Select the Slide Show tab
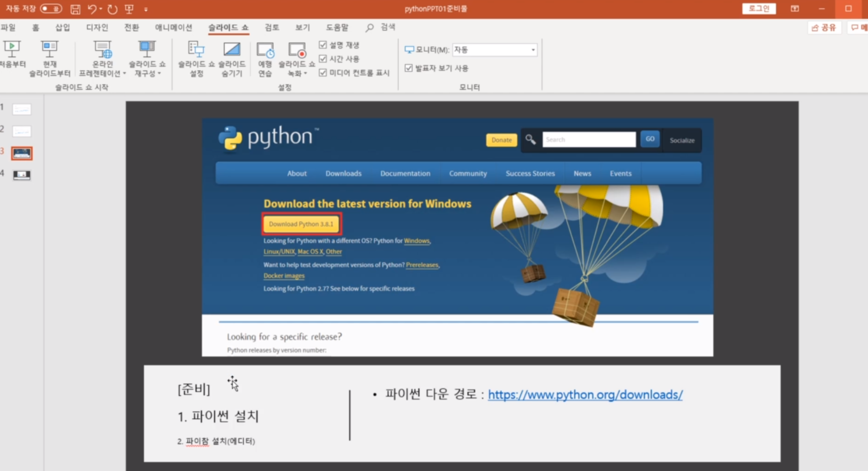The image size is (868, 471). [x=228, y=27]
